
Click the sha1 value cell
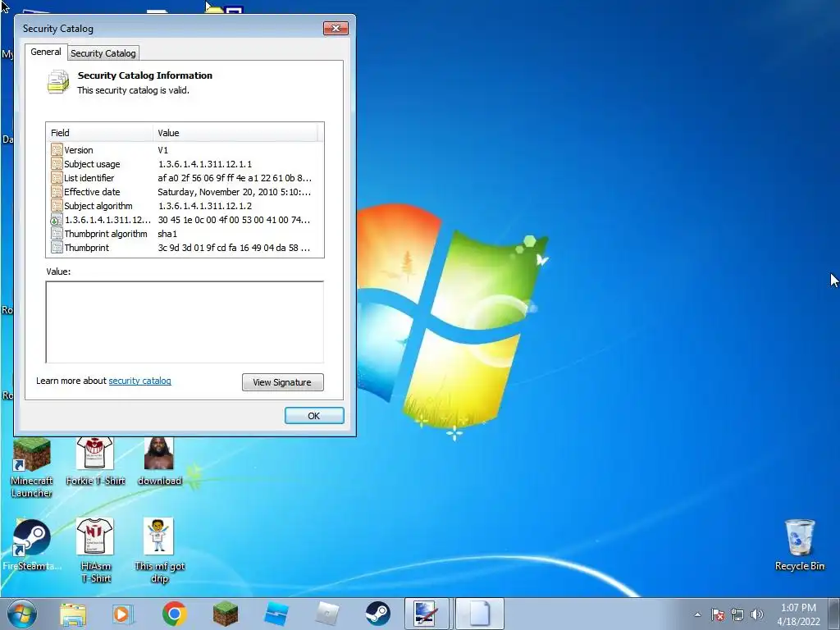coord(167,234)
